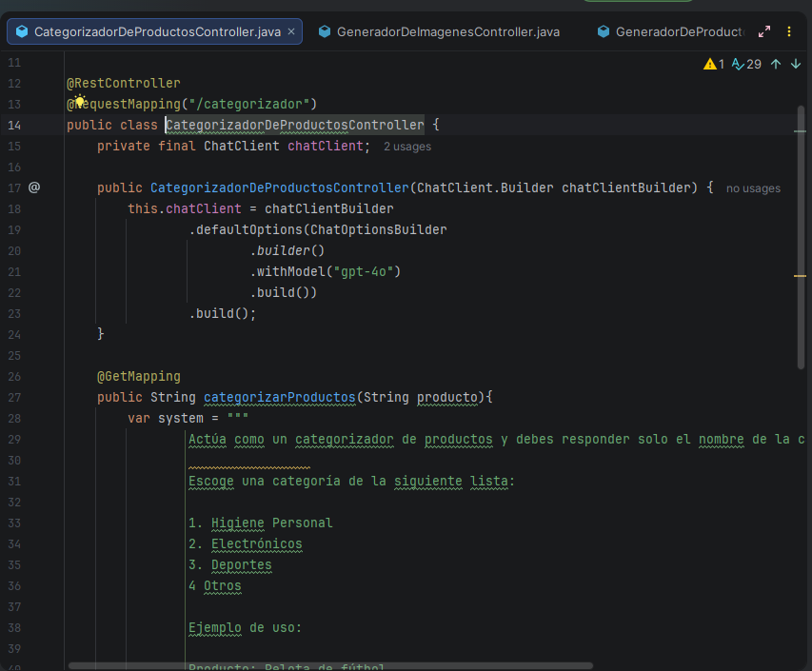812x671 pixels.
Task: Click the horizontal scrollbar at the bottom
Action: [330, 665]
